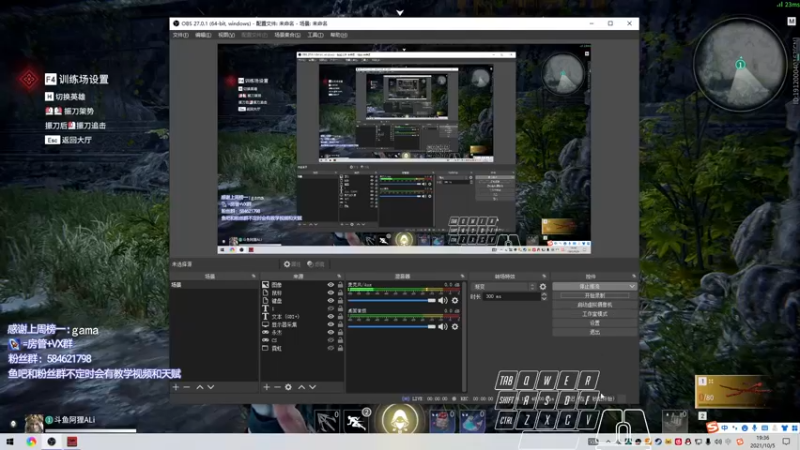
Task: Click the 退出 button in Controls
Action: 594,332
